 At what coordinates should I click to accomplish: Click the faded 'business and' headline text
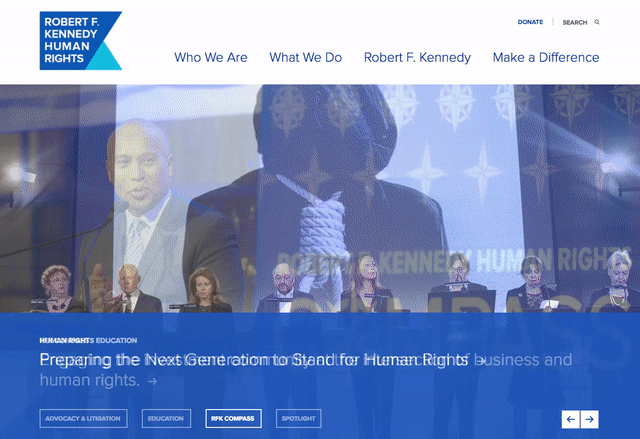click(x=524, y=360)
